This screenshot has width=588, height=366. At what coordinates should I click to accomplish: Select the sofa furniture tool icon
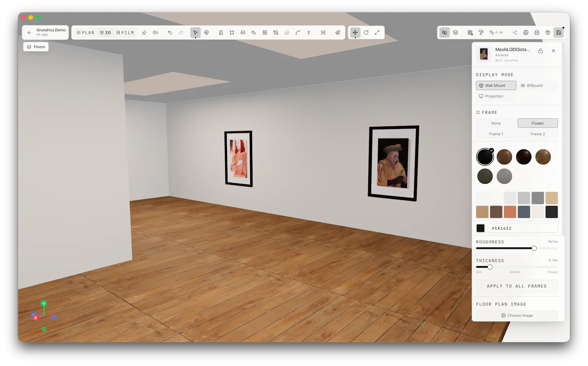click(x=243, y=33)
